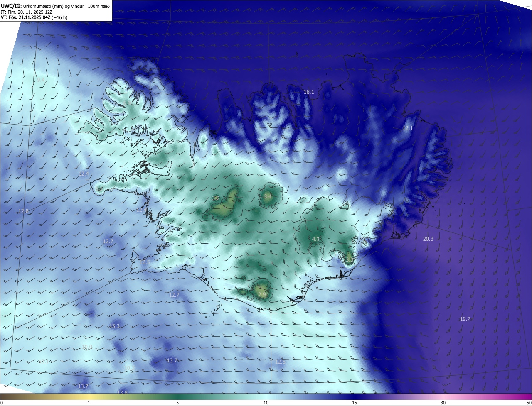This screenshot has width=532, height=406.
Task: Click the 12.1 value on the map
Action: tap(408, 128)
